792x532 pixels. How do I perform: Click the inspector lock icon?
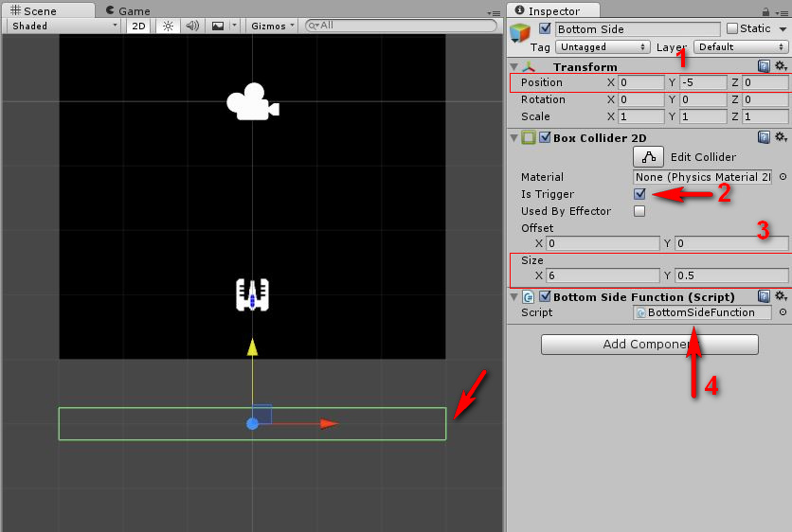click(765, 11)
